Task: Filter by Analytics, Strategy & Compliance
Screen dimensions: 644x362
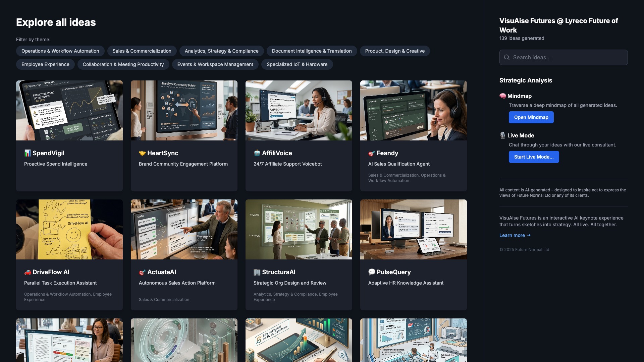Action: (x=222, y=51)
